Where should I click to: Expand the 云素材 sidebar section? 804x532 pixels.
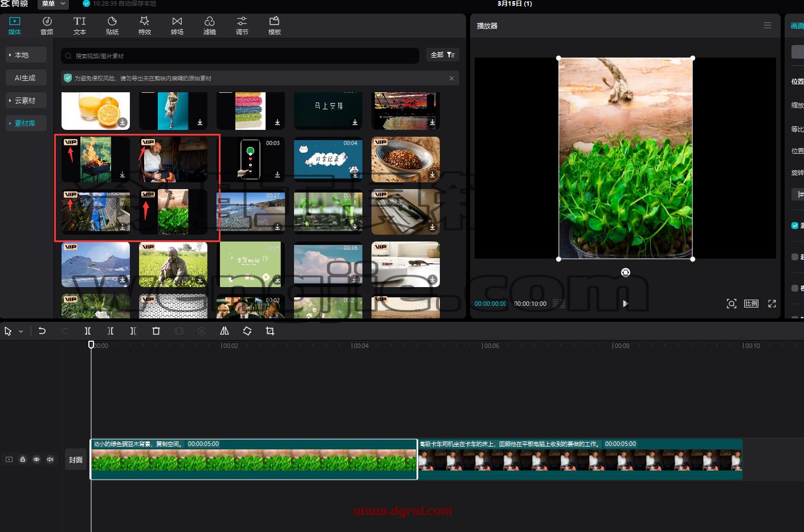[x=26, y=100]
